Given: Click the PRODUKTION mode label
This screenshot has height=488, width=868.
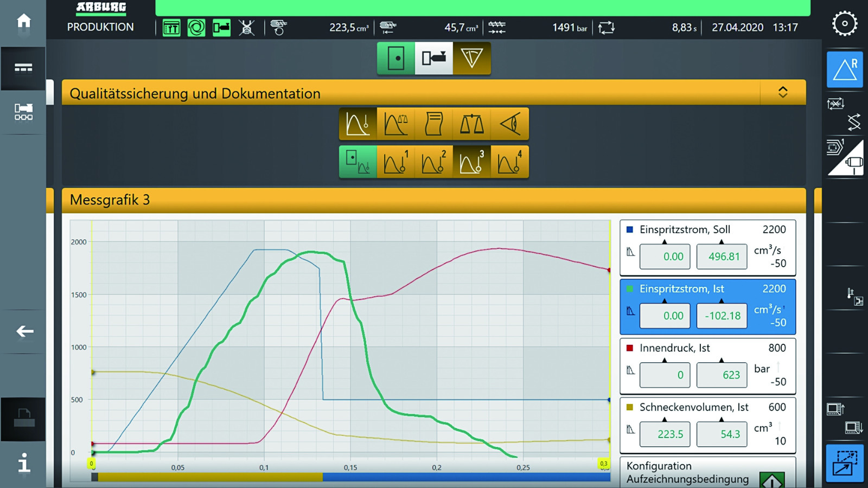Looking at the screenshot, I should pos(100,27).
